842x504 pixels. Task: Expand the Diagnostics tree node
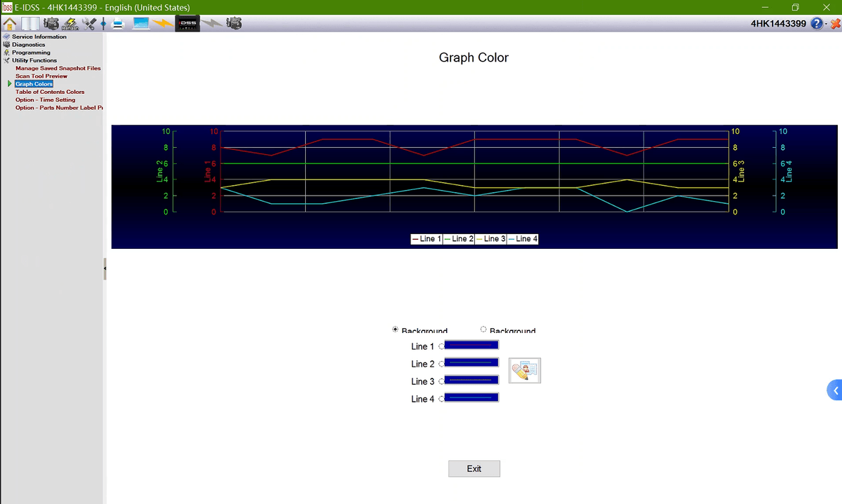(x=28, y=45)
